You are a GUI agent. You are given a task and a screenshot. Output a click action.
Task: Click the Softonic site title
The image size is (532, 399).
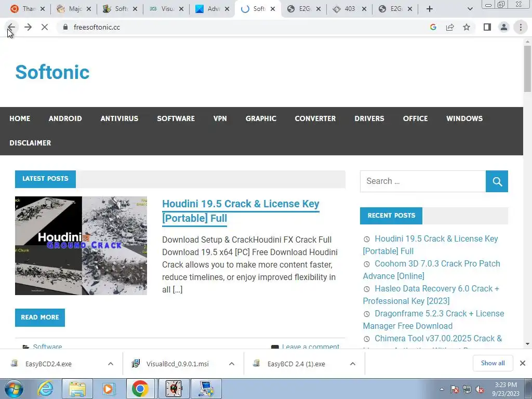point(52,72)
